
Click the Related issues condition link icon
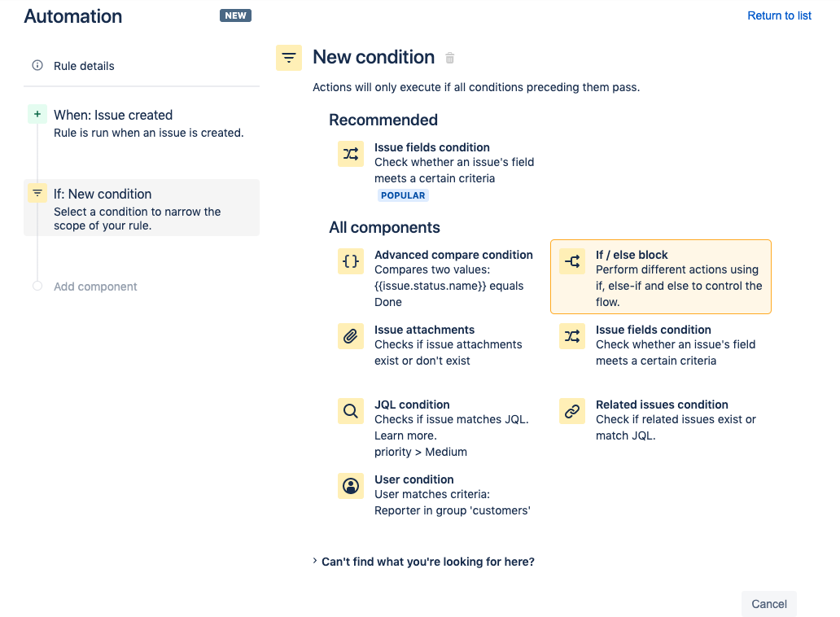pos(571,411)
